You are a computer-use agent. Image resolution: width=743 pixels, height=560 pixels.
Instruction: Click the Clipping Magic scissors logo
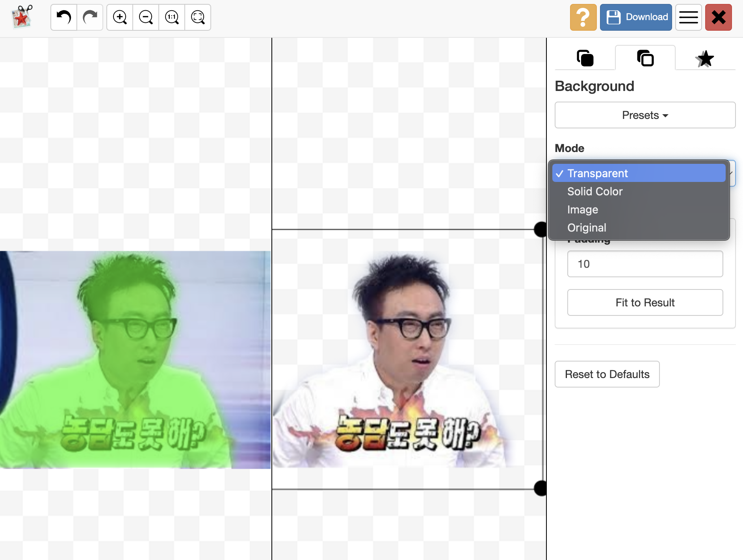tap(22, 17)
